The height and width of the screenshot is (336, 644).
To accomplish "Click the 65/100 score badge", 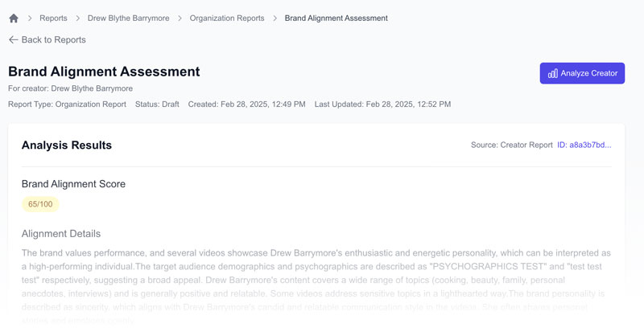I will 40,204.
